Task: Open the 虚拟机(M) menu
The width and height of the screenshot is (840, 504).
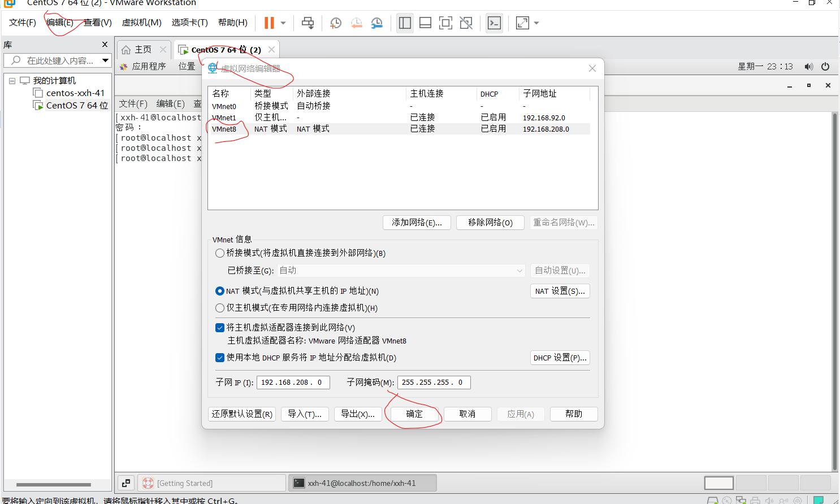Action: 142,23
